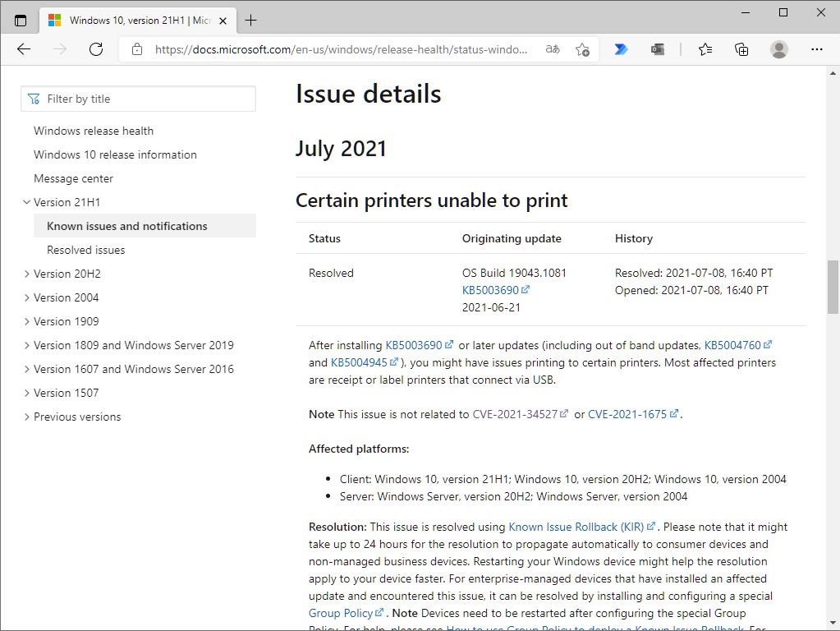Expand the Version 1507 section

[x=26, y=393]
